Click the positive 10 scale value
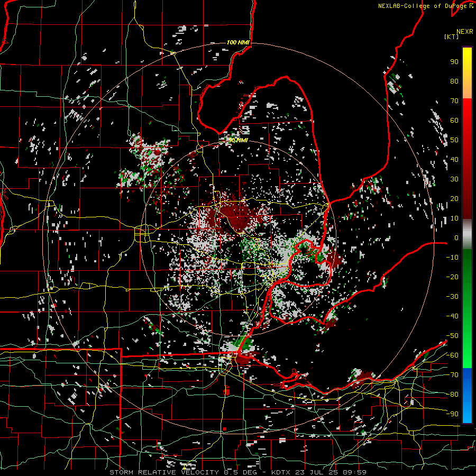 [454, 218]
